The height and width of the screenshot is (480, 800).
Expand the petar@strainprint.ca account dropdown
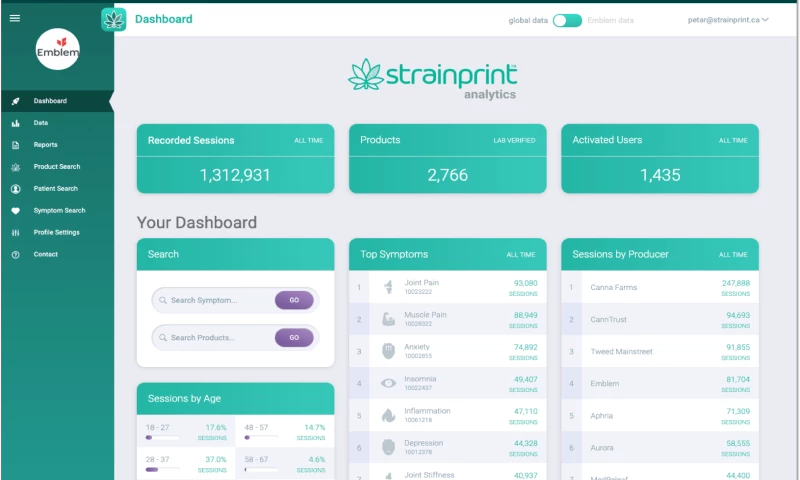pyautogui.click(x=728, y=20)
